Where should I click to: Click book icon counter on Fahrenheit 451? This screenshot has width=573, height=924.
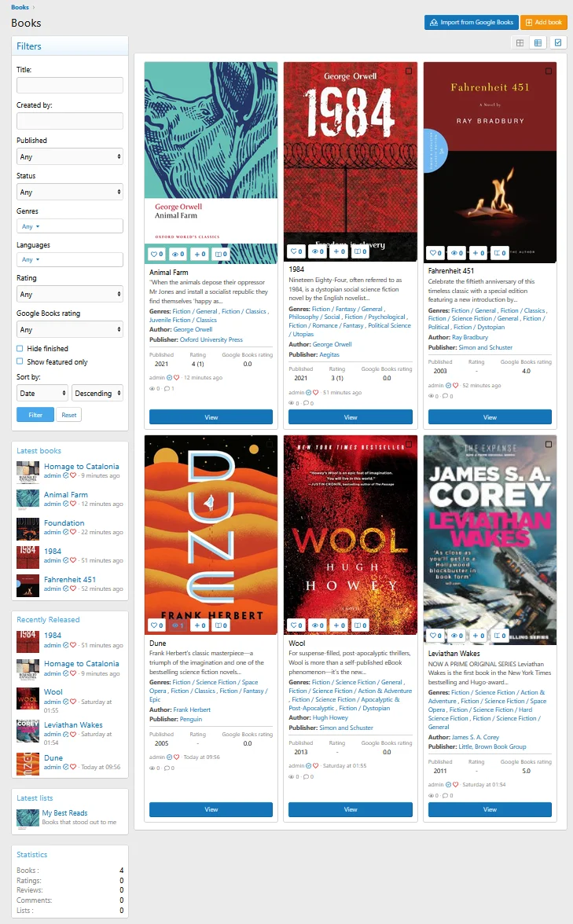pyautogui.click(x=500, y=253)
